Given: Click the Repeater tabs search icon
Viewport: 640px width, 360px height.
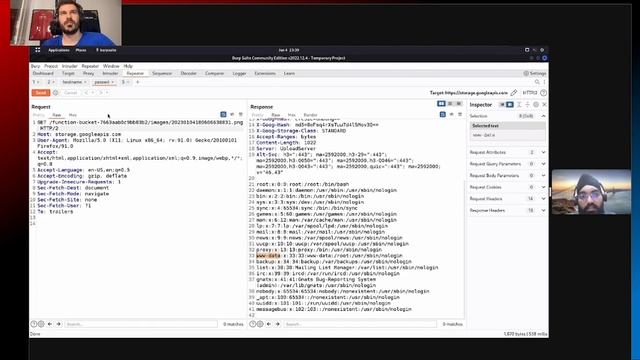Looking at the screenshot, I should pyautogui.click(x=537, y=82).
